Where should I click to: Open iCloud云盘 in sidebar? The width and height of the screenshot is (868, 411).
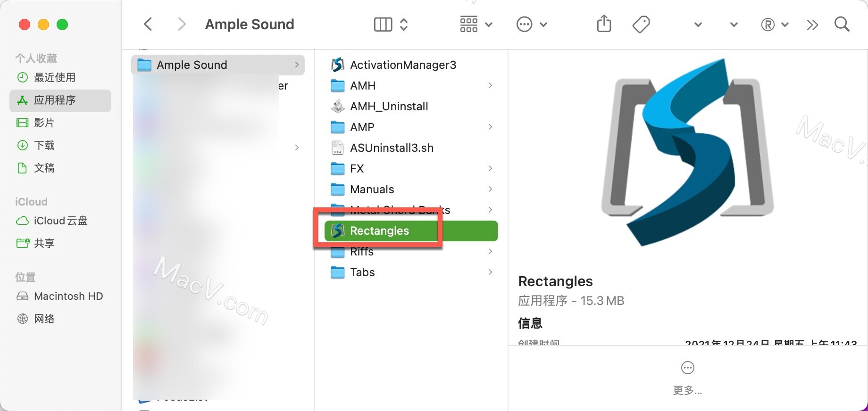60,221
